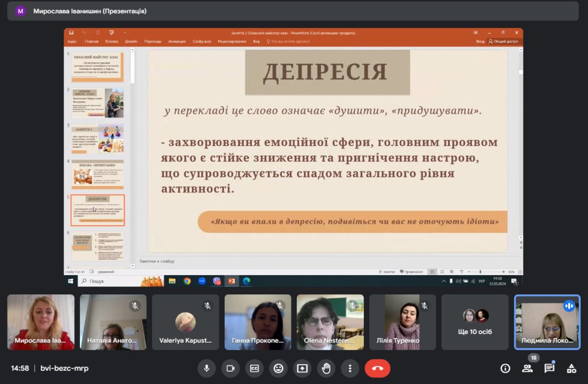
Task: Click the orange quote banner on slide
Action: (x=353, y=222)
